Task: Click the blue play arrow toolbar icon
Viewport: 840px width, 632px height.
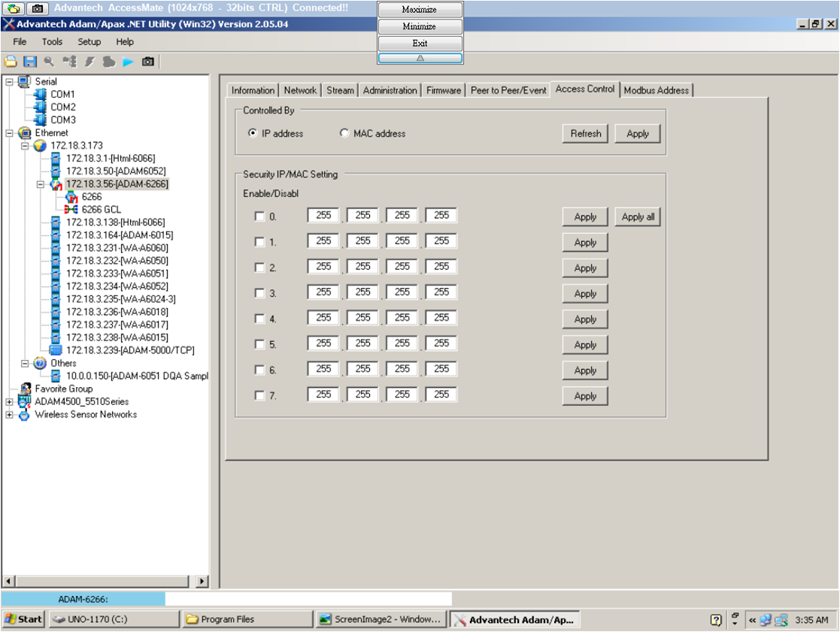Action: tap(128, 62)
